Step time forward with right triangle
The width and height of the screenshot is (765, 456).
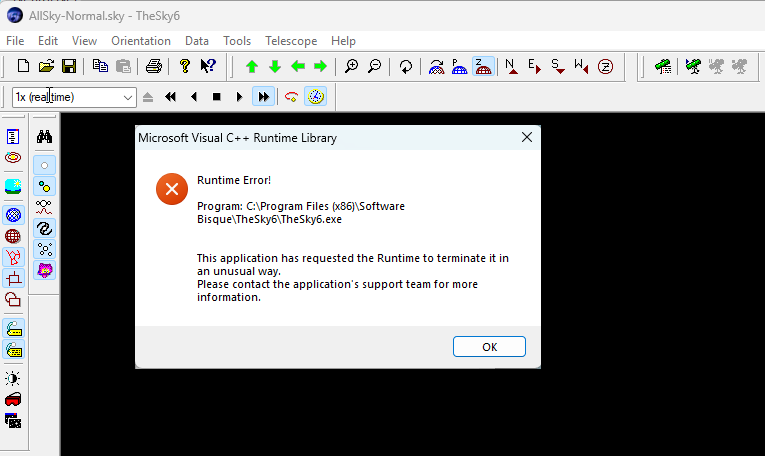(x=239, y=97)
